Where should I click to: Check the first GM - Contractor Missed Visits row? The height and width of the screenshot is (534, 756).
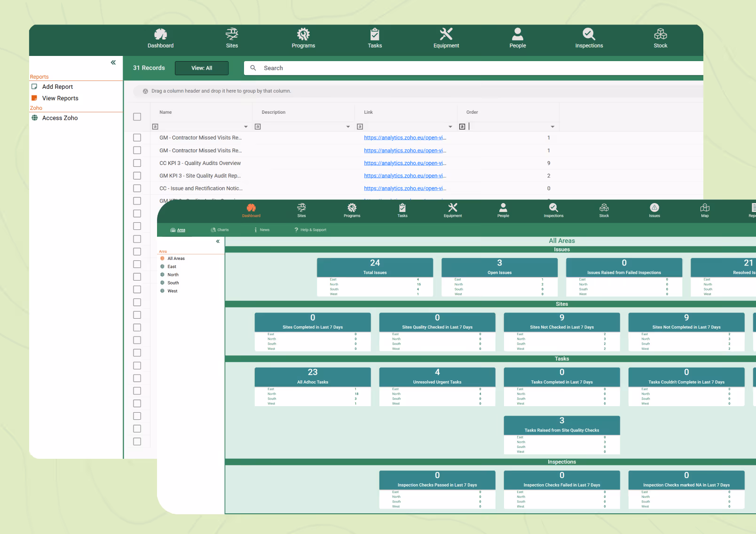137,138
